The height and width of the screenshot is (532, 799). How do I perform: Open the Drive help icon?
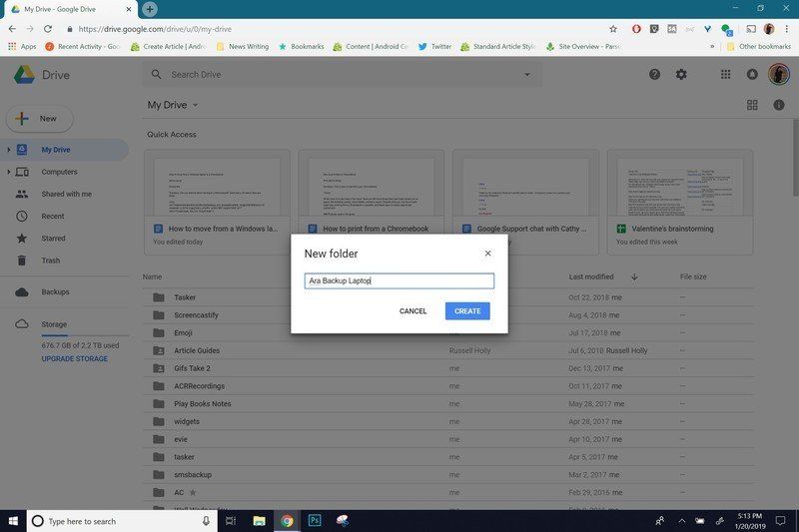654,75
